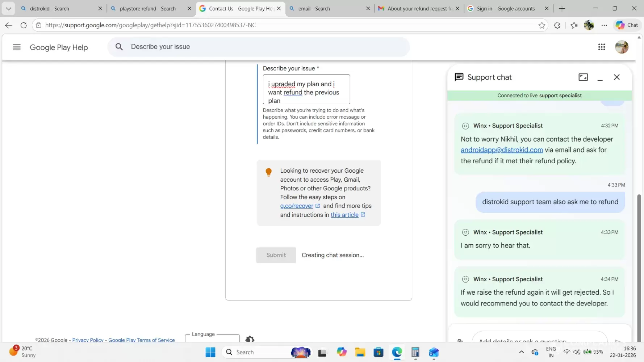Click the Copilot Chat button in toolbar
This screenshot has width=644, height=362.
pyautogui.click(x=627, y=25)
